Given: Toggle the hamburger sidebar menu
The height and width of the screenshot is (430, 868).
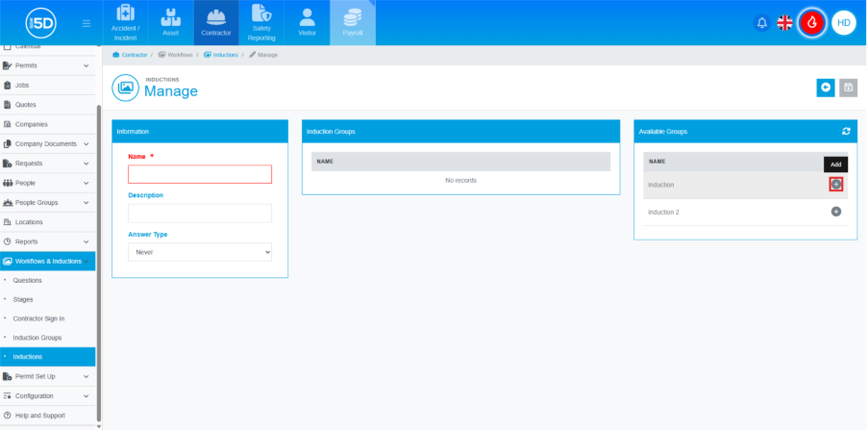Looking at the screenshot, I should (87, 22).
